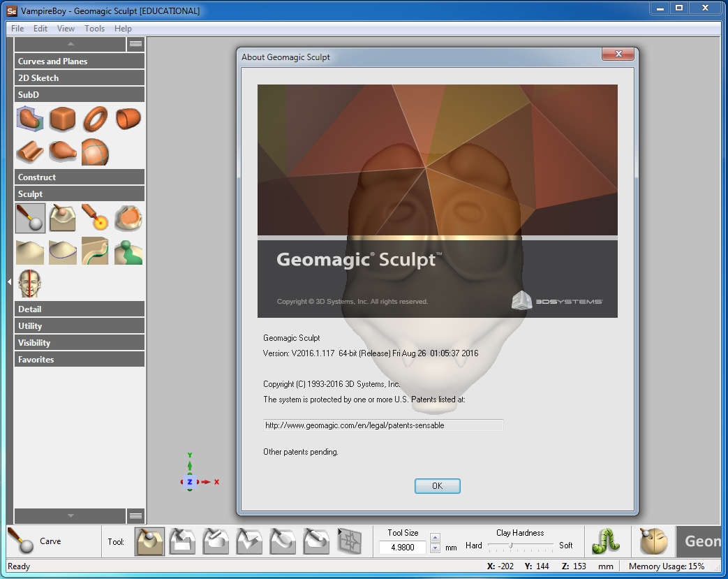
Task: Select the torus SubD primitive icon
Action: point(95,119)
